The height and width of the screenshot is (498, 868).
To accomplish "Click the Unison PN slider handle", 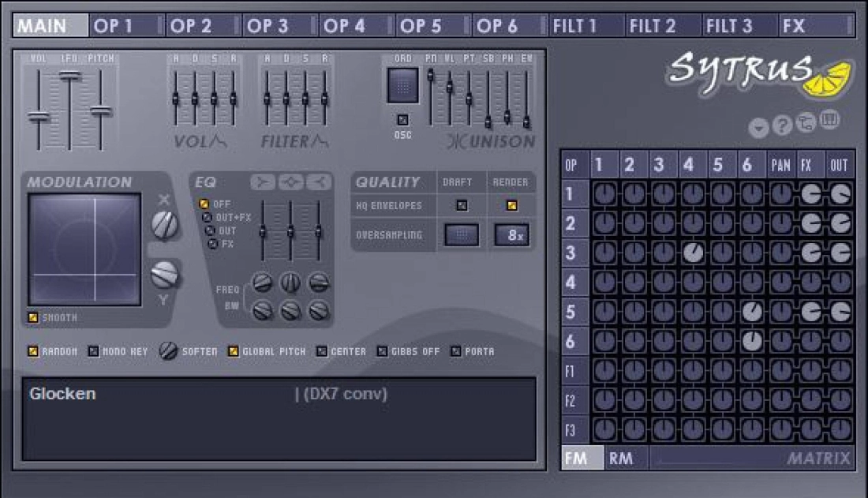I will point(431,75).
